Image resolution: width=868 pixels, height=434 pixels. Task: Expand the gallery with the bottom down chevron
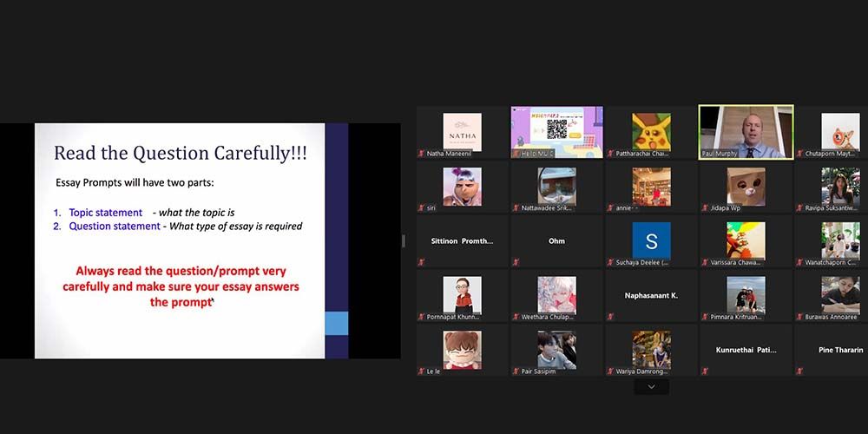point(651,387)
